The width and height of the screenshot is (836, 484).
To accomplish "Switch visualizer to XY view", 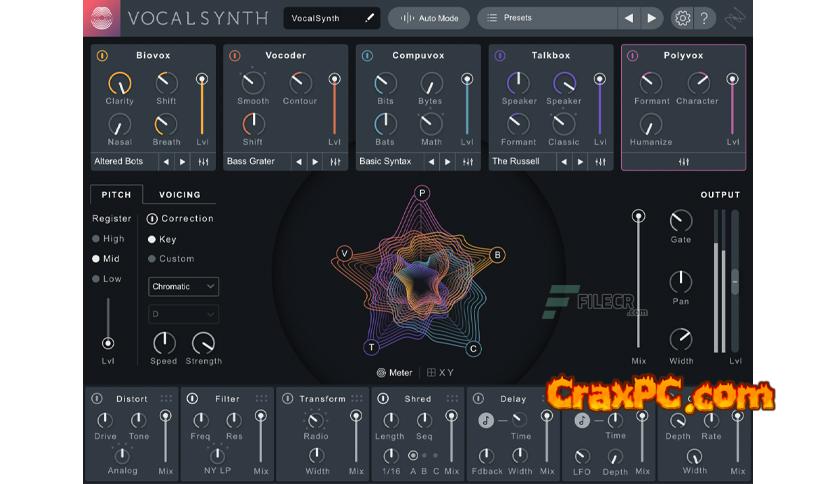I will tap(440, 373).
